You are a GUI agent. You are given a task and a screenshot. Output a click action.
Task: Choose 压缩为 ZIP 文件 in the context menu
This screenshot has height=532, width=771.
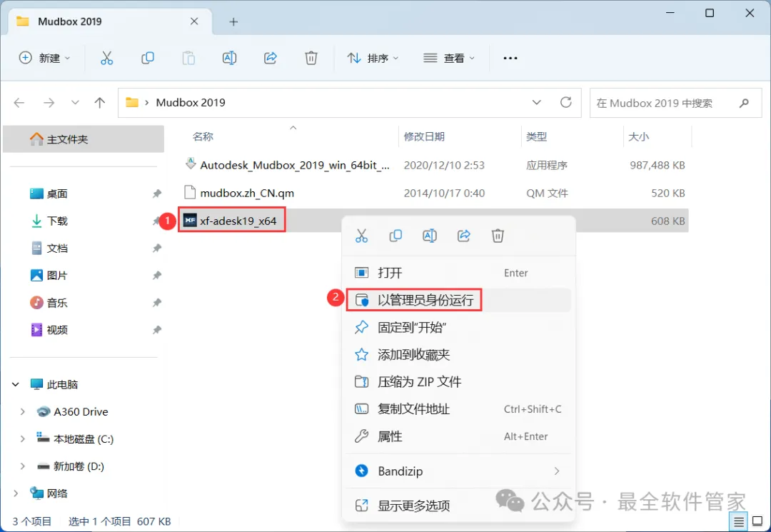[x=458, y=381]
